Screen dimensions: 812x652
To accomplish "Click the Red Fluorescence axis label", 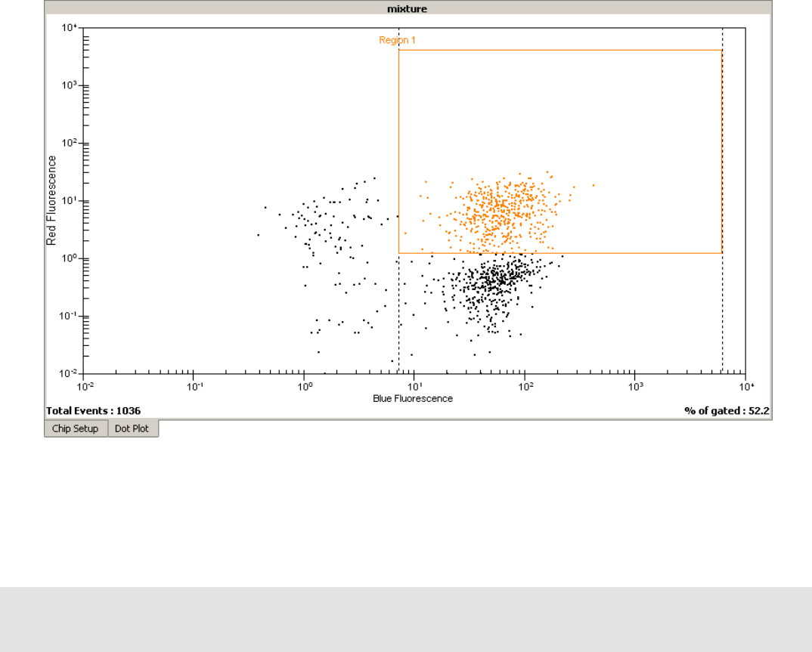I will (x=51, y=201).
